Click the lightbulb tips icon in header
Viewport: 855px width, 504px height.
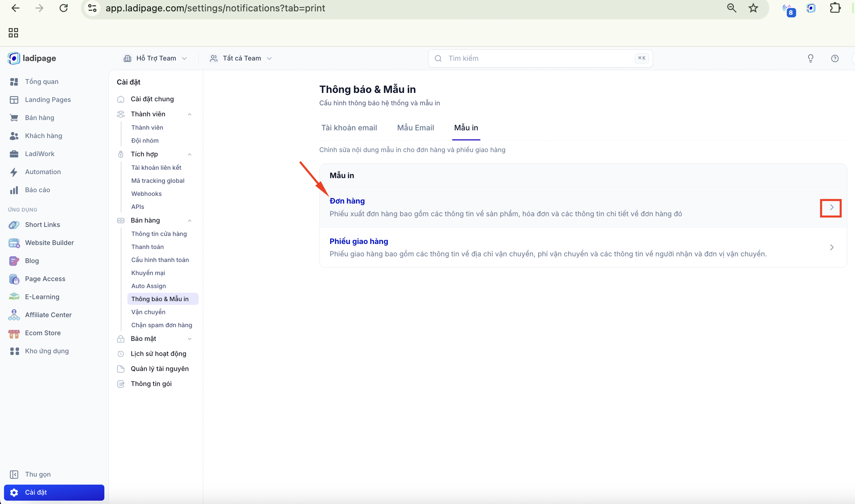click(x=810, y=58)
